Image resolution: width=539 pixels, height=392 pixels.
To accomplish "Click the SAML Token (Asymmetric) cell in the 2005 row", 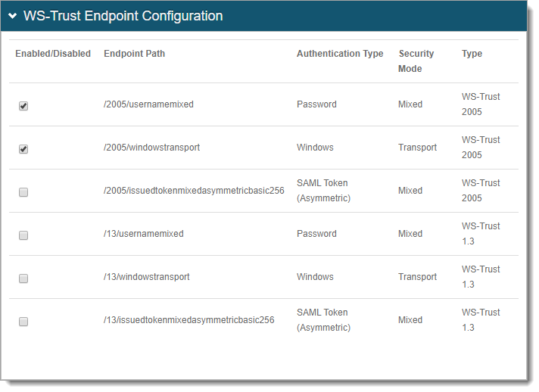I will [x=323, y=191].
